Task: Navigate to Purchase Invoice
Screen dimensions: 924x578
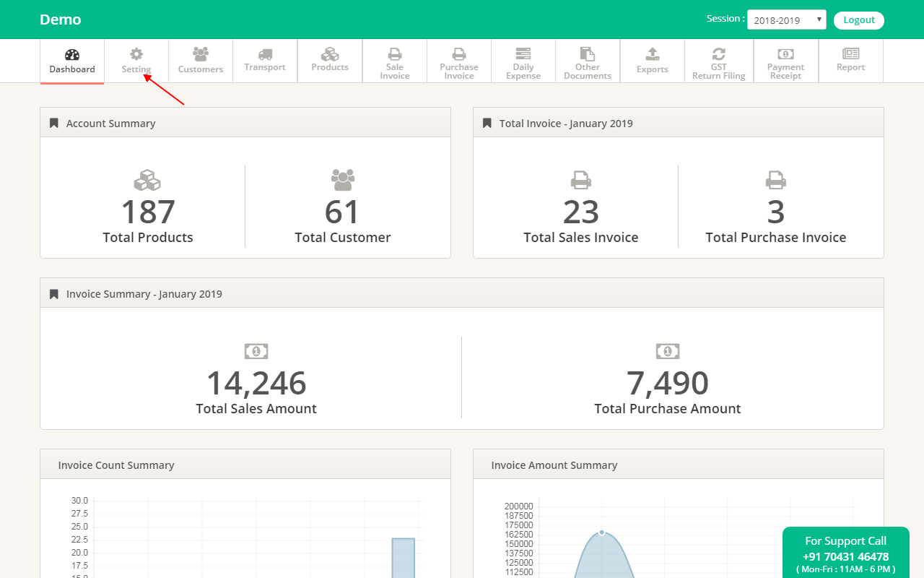Action: (x=459, y=61)
